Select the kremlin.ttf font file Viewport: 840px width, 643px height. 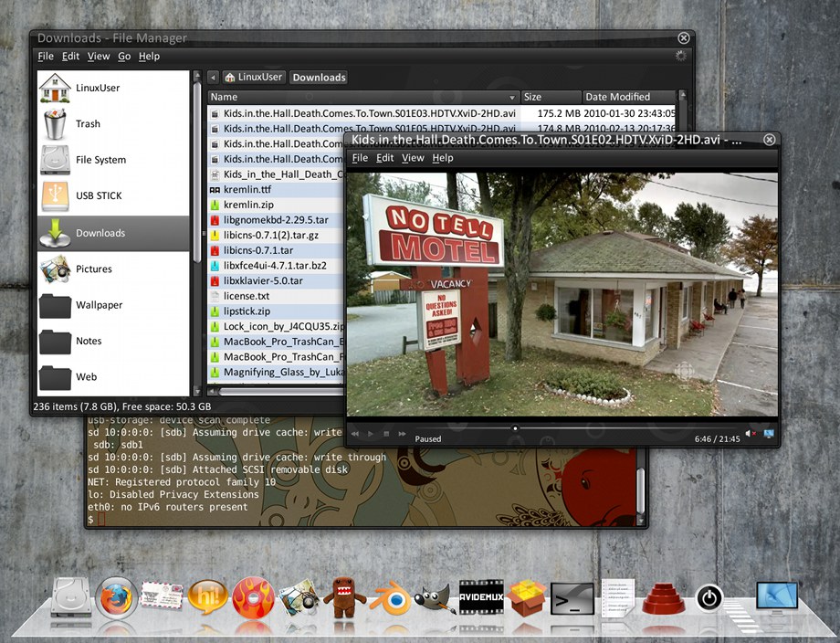pos(276,190)
